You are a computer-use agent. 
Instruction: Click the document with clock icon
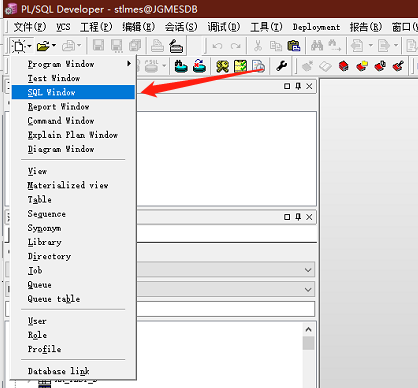pos(258,66)
